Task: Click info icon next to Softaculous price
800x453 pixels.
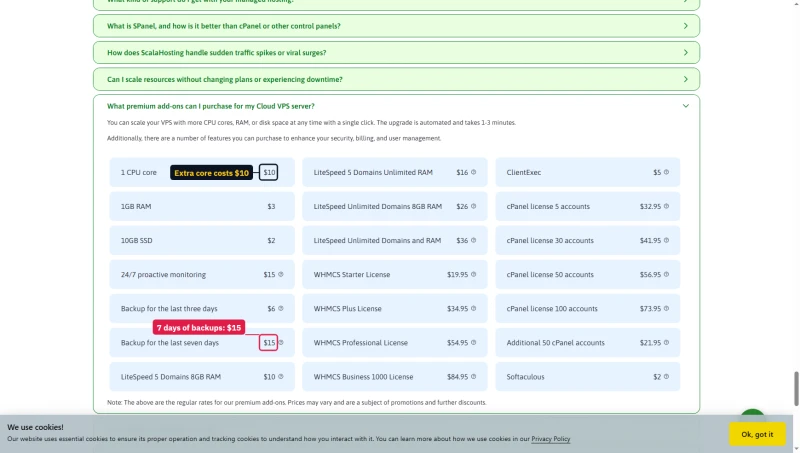Action: point(666,376)
